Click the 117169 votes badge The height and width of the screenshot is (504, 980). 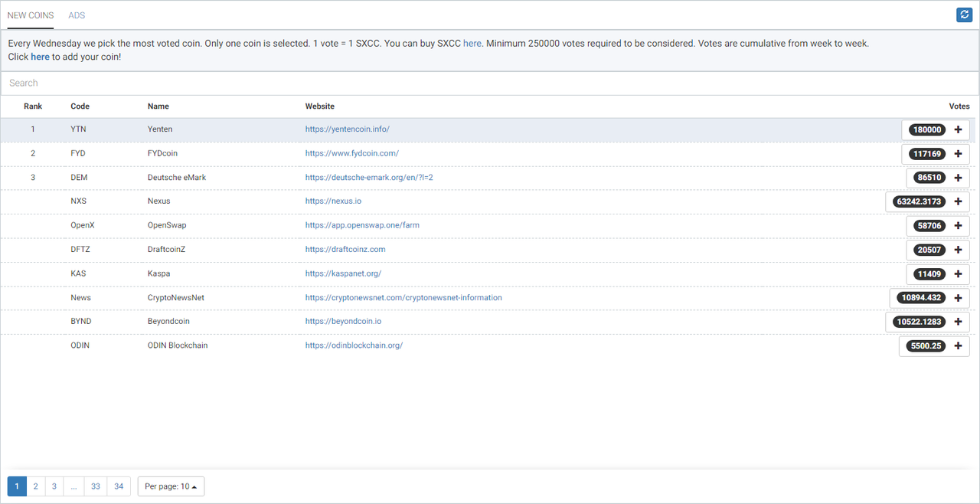[x=927, y=154]
